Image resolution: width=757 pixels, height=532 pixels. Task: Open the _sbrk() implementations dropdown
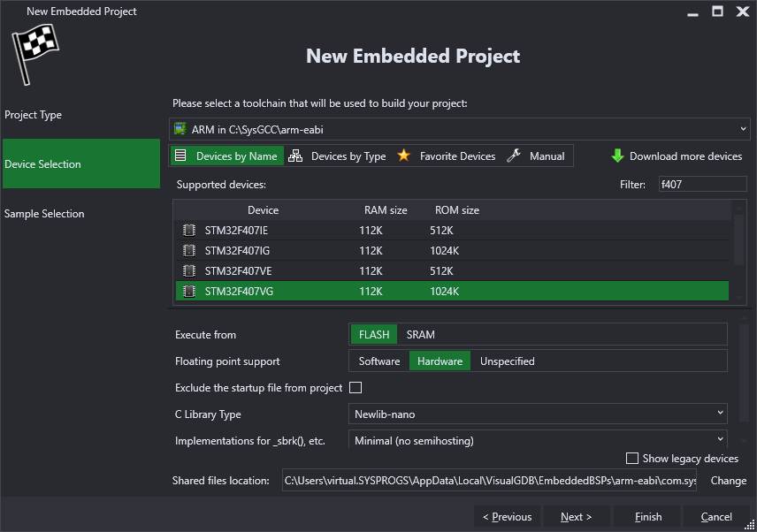(538, 440)
